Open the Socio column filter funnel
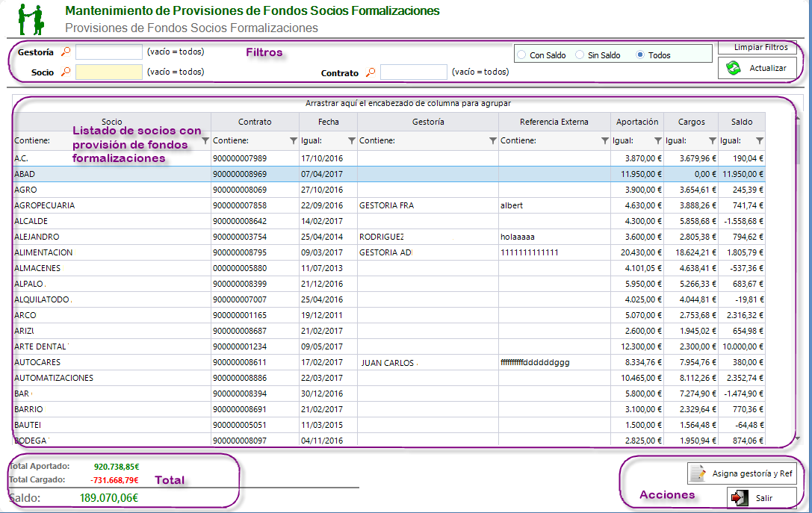 tap(205, 141)
